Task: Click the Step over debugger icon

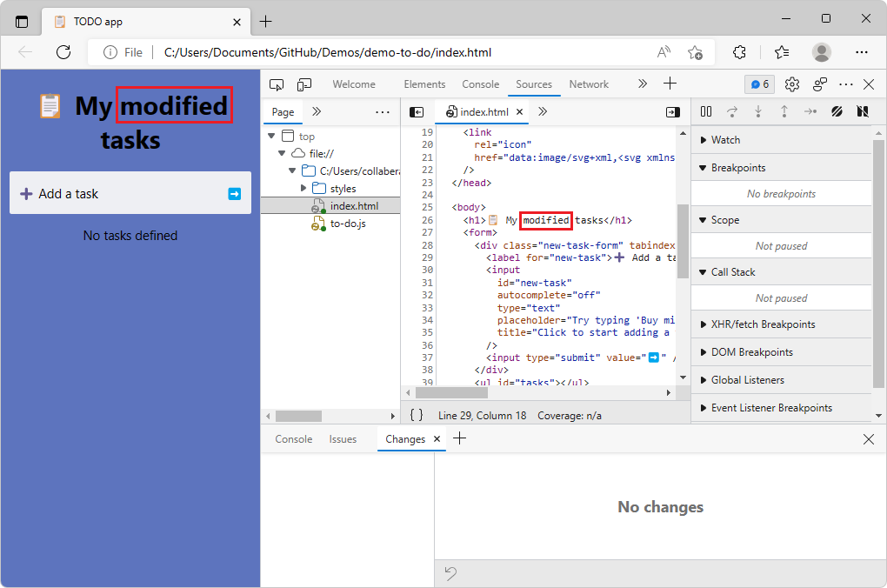Action: tap(733, 111)
